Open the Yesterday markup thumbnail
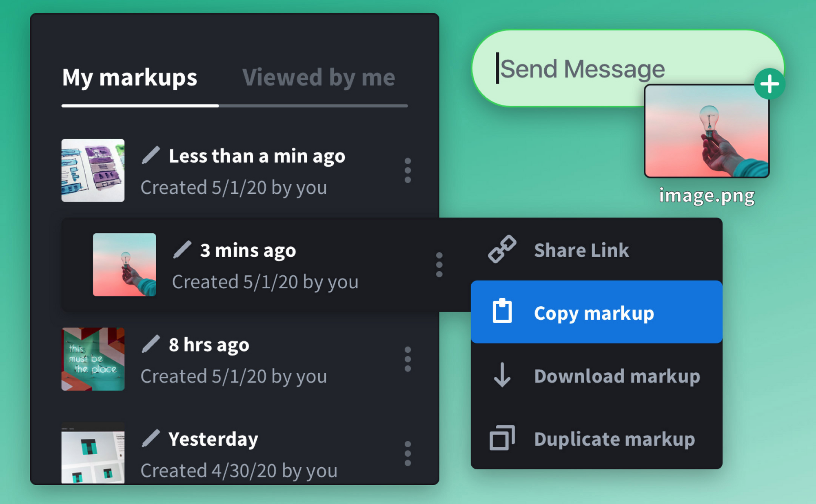Viewport: 816px width, 504px height. [x=93, y=453]
